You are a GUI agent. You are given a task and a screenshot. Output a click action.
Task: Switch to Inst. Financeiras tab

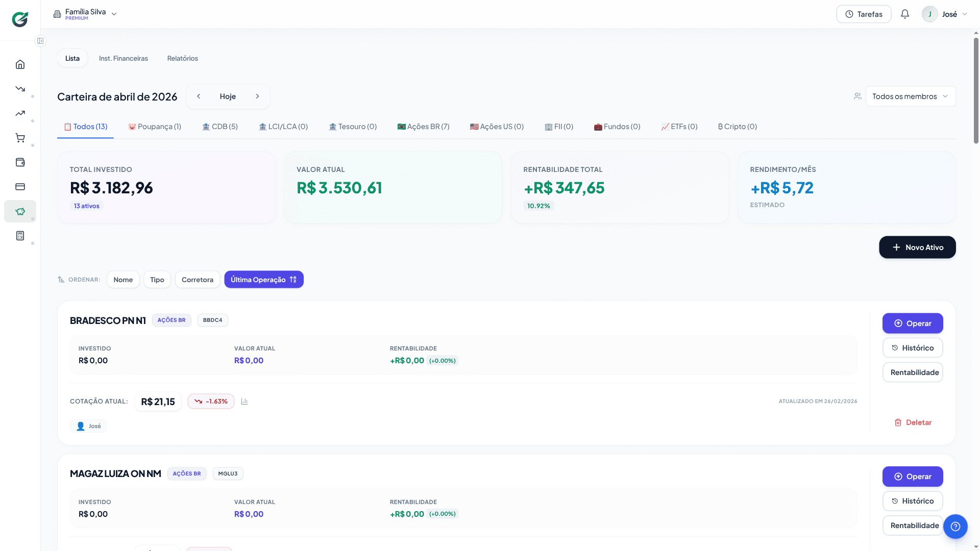click(124, 58)
